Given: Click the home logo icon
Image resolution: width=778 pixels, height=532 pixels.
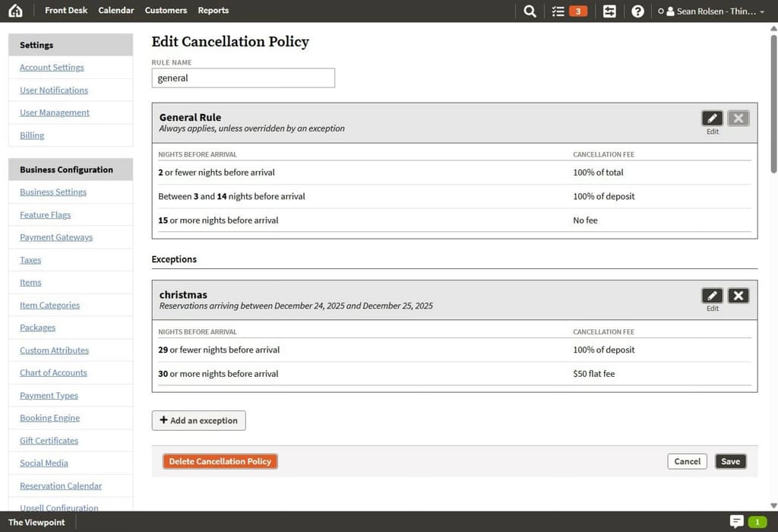Looking at the screenshot, I should 15,11.
